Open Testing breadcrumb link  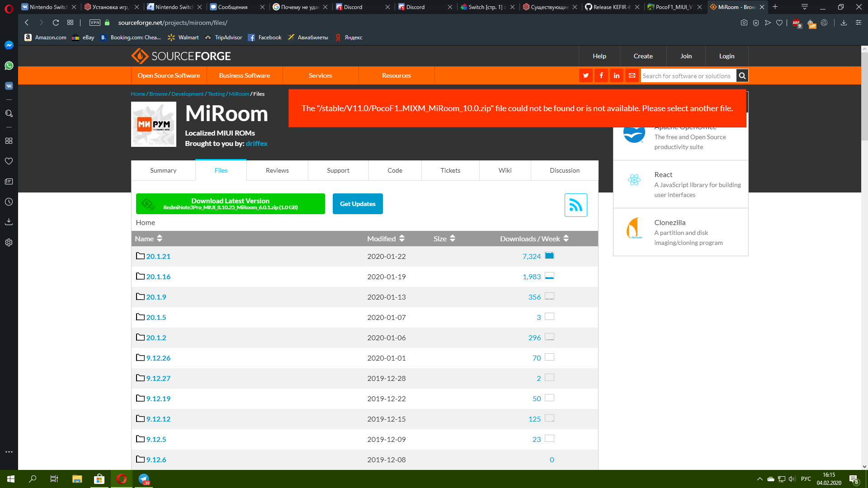216,94
